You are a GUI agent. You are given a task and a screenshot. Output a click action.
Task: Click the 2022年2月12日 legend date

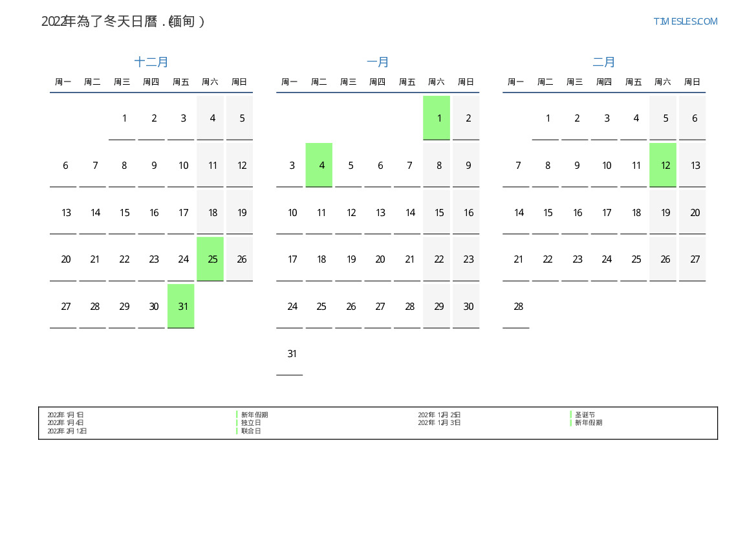click(x=67, y=431)
